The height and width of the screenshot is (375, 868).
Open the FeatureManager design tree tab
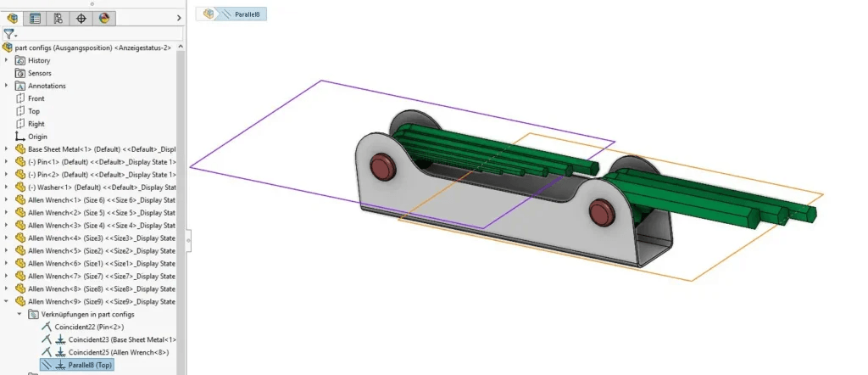click(x=12, y=18)
